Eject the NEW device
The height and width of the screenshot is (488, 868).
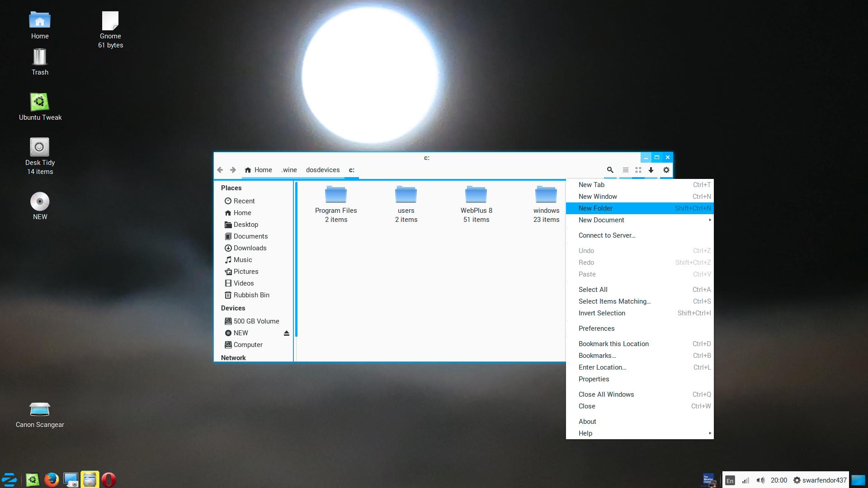coord(286,333)
